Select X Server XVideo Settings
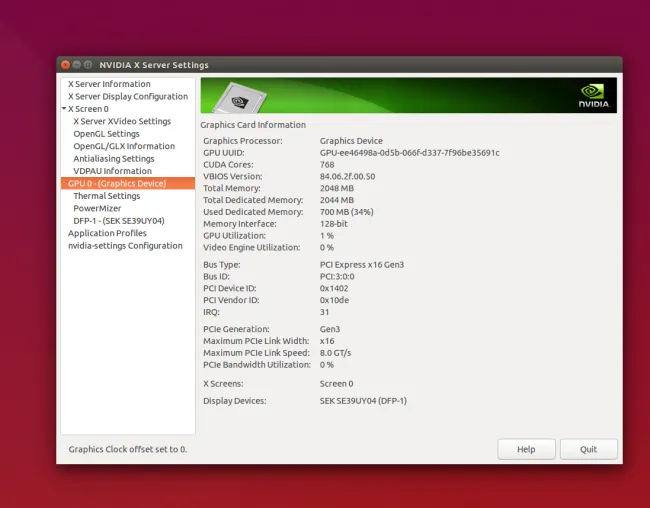Image resolution: width=650 pixels, height=508 pixels. click(x=122, y=121)
